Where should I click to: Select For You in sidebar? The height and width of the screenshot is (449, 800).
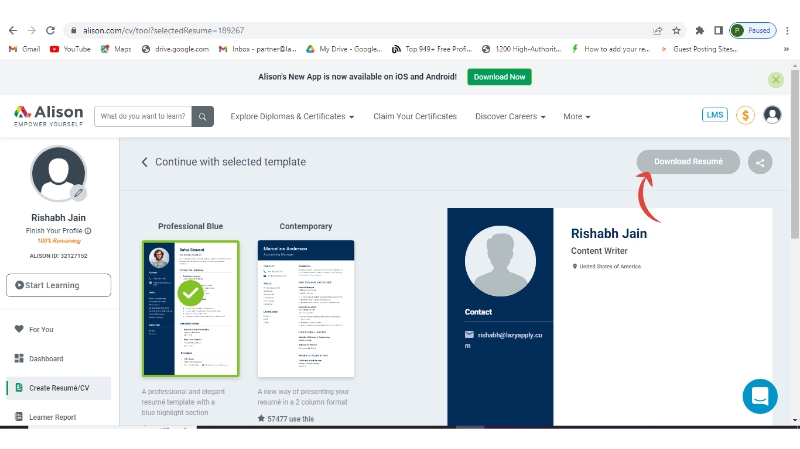41,329
